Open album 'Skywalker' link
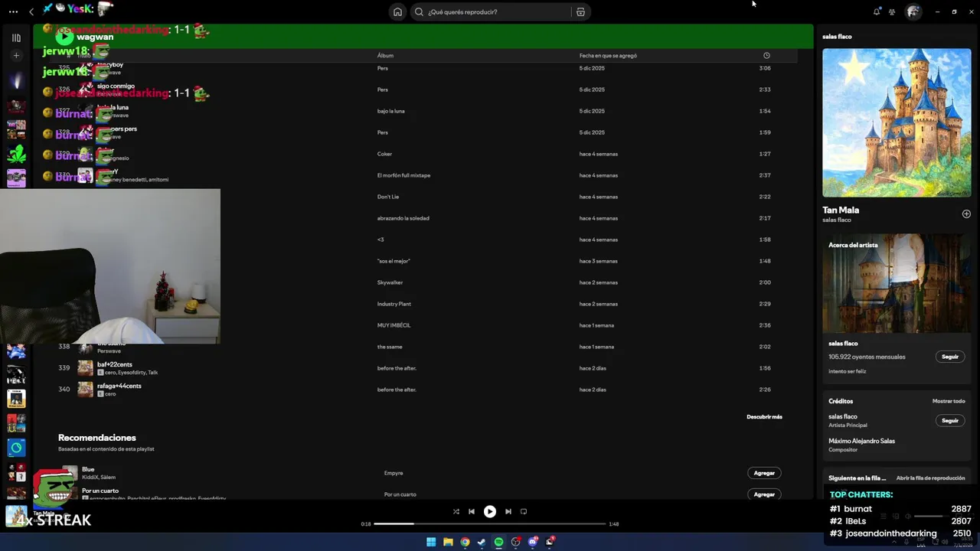Image resolution: width=980 pixels, height=551 pixels. (x=390, y=282)
